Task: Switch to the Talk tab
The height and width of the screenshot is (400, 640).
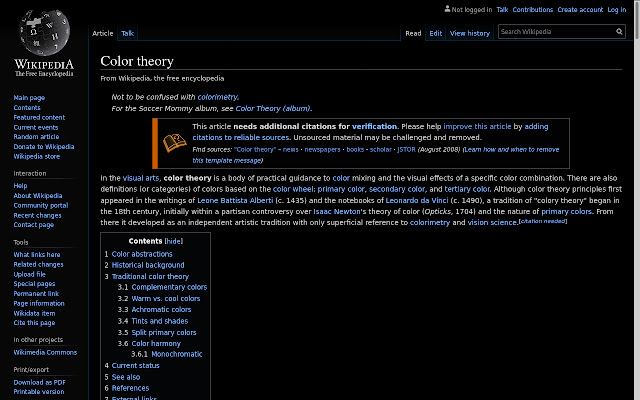Action: [127, 33]
